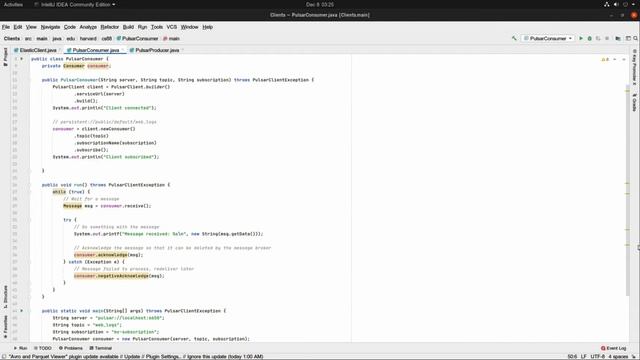Open the Help menu
The height and width of the screenshot is (360, 640).
pos(207,27)
